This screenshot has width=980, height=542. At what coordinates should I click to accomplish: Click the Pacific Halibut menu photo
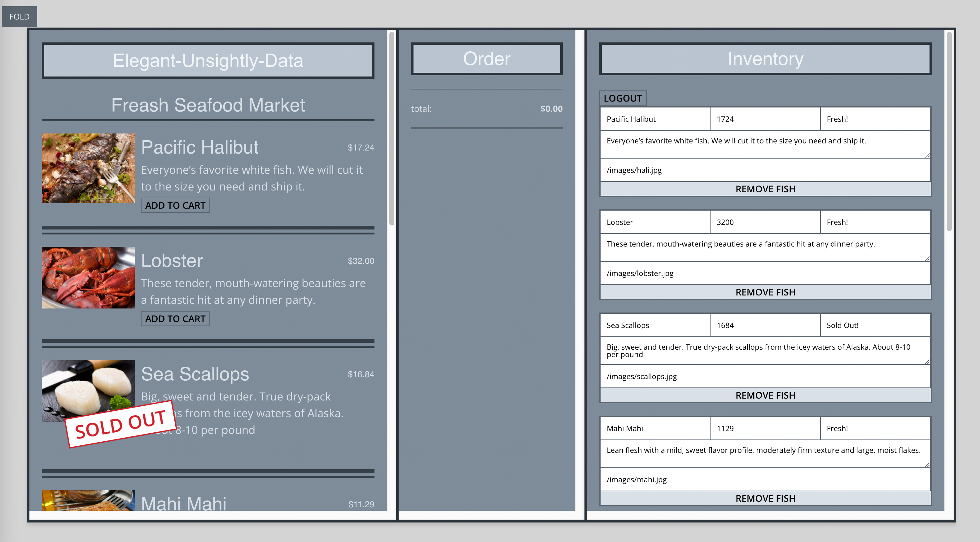click(x=88, y=168)
